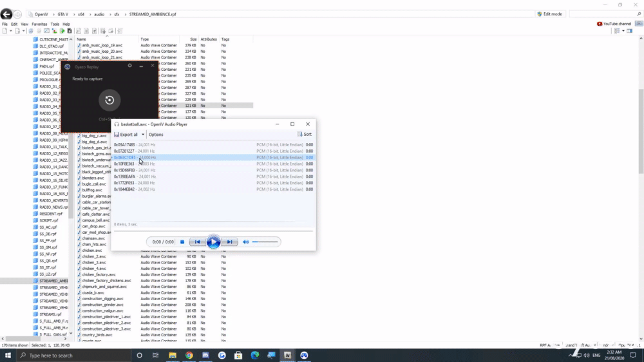This screenshot has height=362, width=644.
Task: Open the view style dropdown arrow
Action: (x=623, y=31)
